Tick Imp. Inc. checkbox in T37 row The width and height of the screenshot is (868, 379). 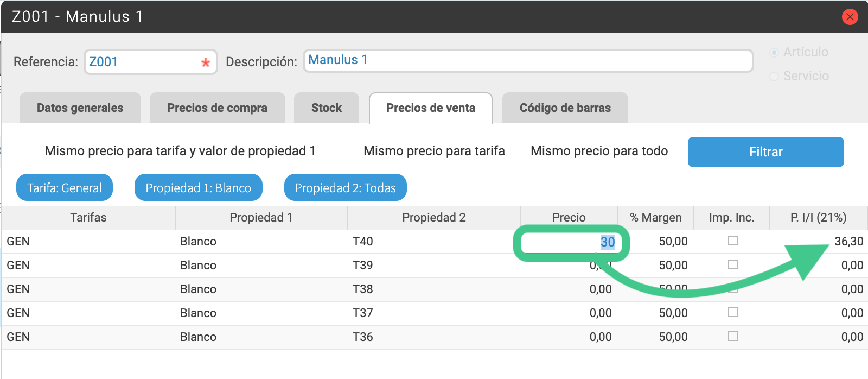733,312
